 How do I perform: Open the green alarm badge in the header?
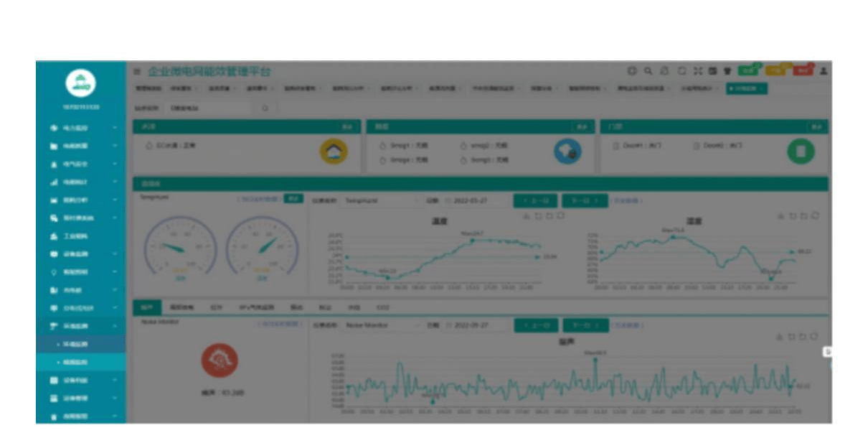click(x=747, y=70)
